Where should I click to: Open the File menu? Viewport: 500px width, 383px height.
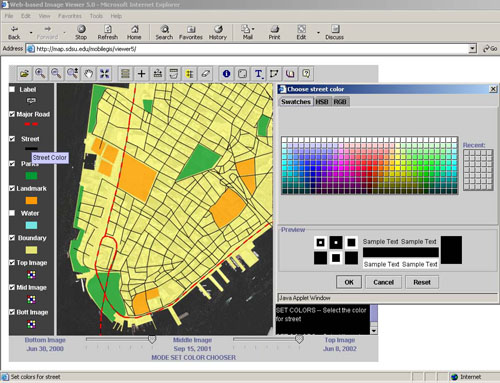coord(9,16)
